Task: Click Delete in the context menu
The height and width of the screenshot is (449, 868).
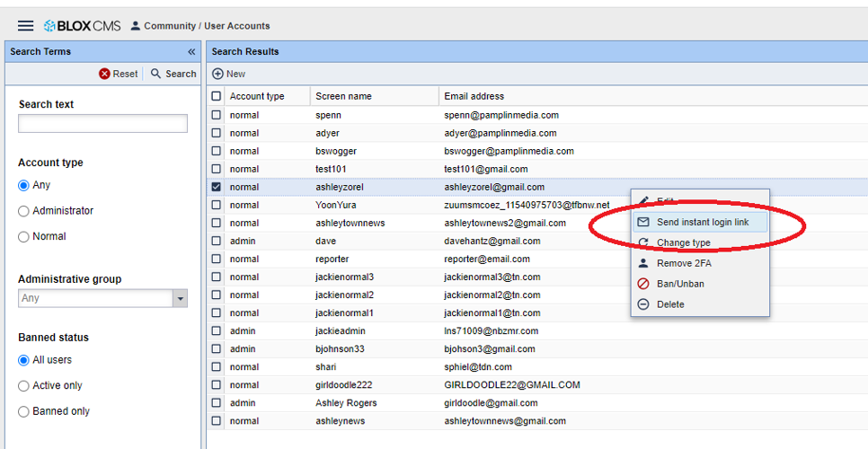Action: [669, 304]
